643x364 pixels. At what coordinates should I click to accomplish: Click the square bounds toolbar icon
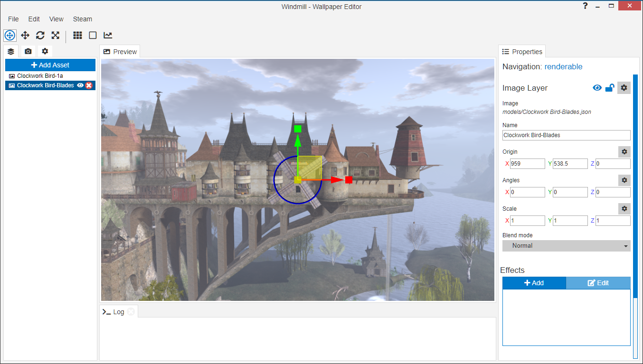[x=93, y=35]
